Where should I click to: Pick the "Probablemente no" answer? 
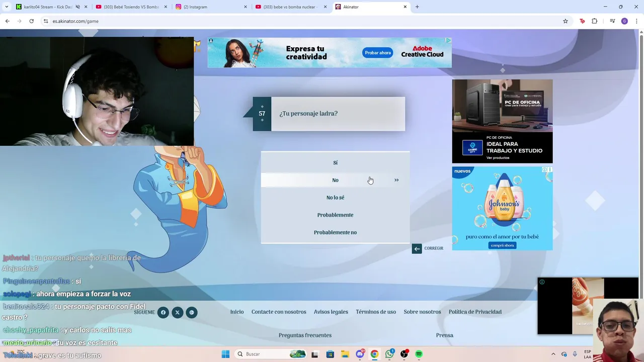[x=335, y=232]
